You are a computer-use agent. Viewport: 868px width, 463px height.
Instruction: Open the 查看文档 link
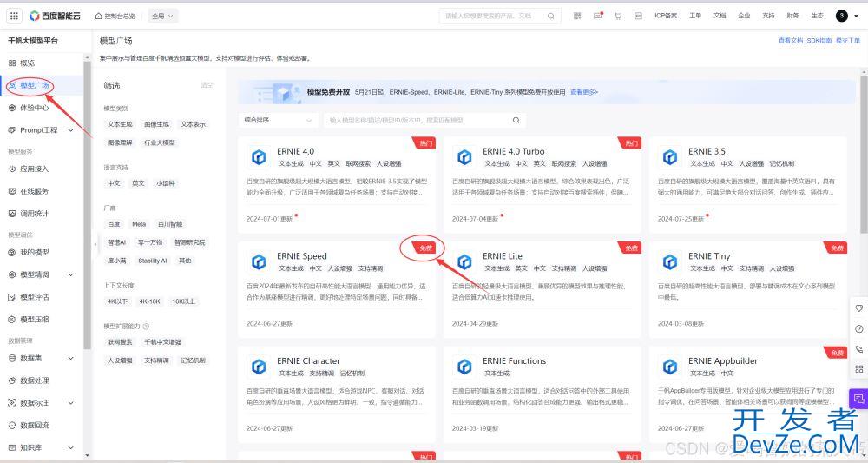791,41
